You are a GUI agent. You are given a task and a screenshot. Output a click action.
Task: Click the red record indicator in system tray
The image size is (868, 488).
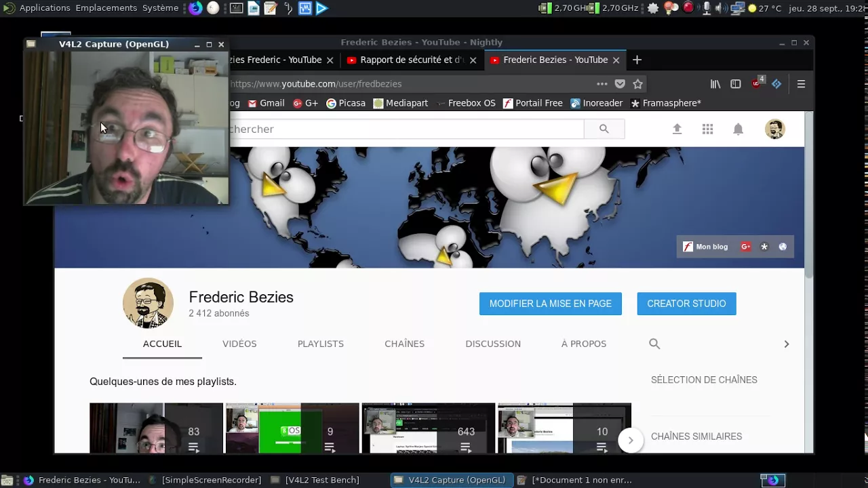pyautogui.click(x=688, y=8)
